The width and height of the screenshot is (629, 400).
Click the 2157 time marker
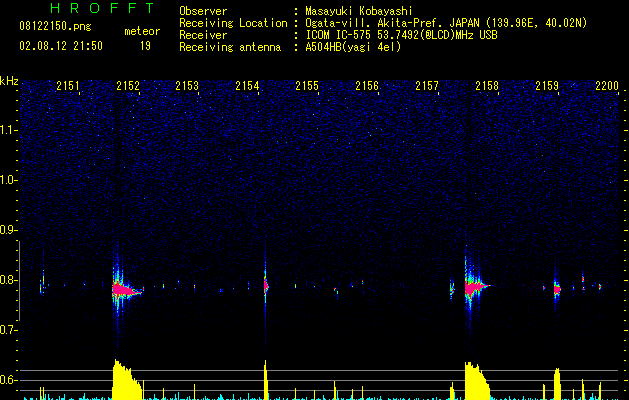tap(427, 85)
